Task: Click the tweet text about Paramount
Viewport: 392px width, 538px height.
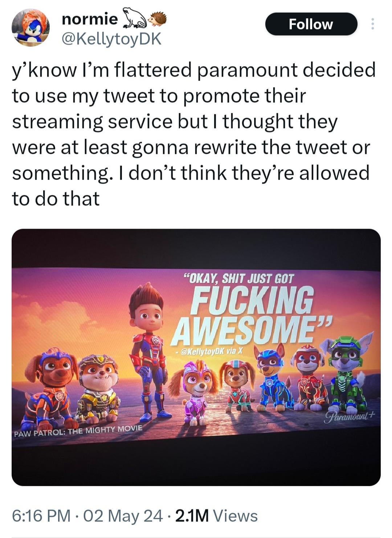Action: [192, 134]
